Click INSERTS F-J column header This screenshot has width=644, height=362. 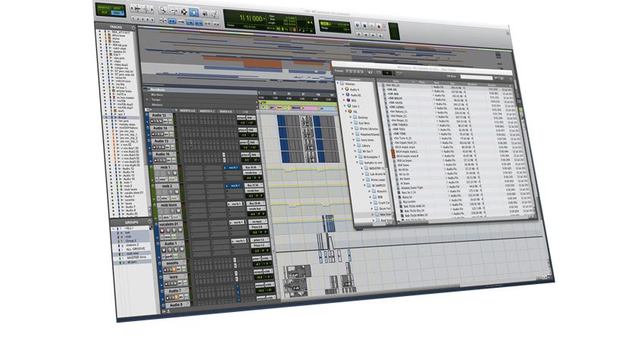pos(208,111)
